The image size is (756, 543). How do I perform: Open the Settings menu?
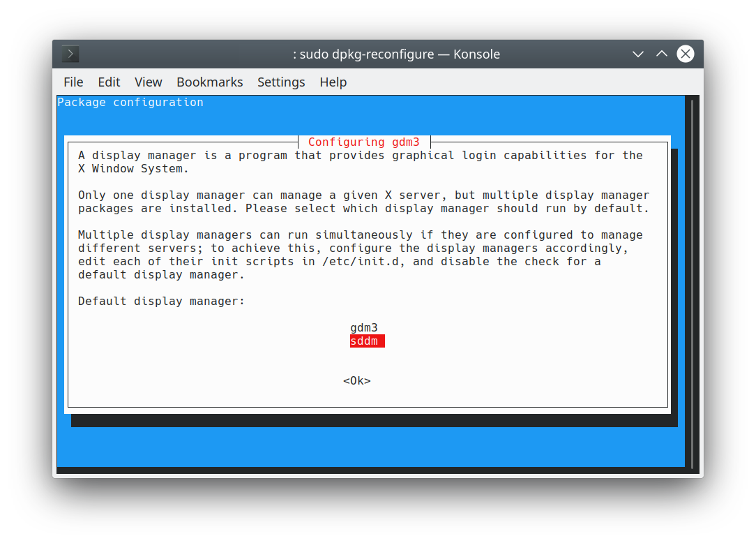281,82
